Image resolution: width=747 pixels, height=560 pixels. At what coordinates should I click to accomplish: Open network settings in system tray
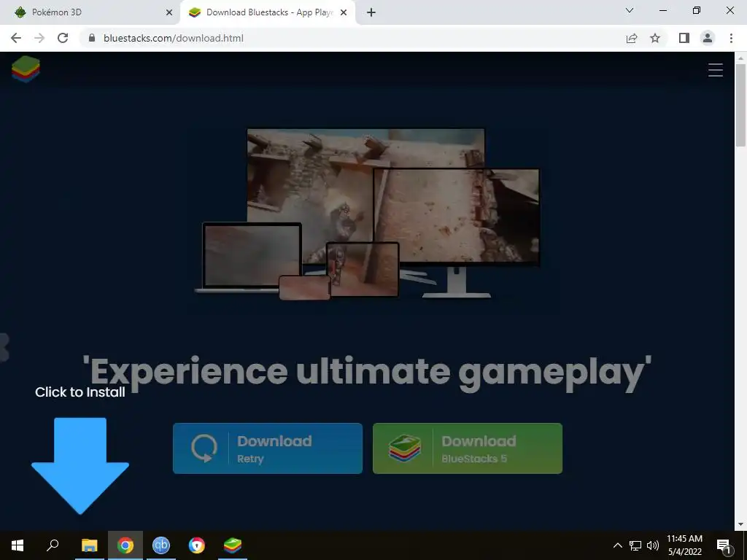point(635,545)
